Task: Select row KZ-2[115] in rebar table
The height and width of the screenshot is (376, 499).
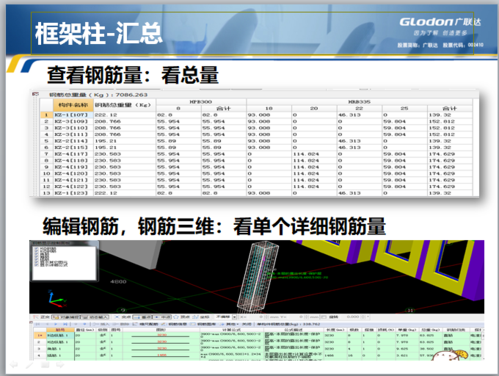Action: tap(256, 147)
